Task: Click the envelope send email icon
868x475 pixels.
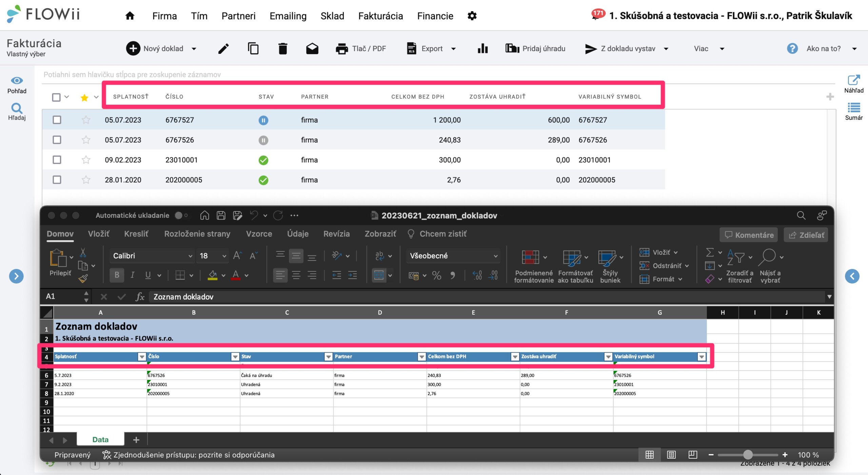Action: click(x=312, y=49)
